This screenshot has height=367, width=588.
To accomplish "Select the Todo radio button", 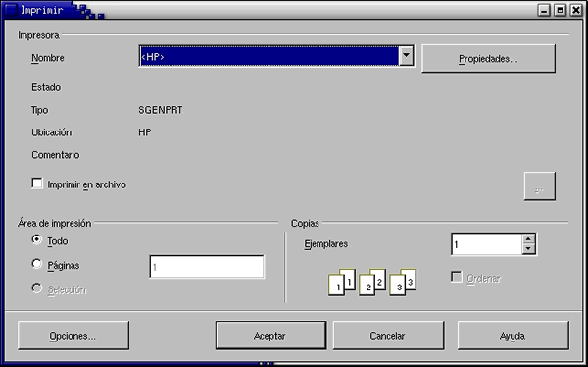I will [x=37, y=240].
